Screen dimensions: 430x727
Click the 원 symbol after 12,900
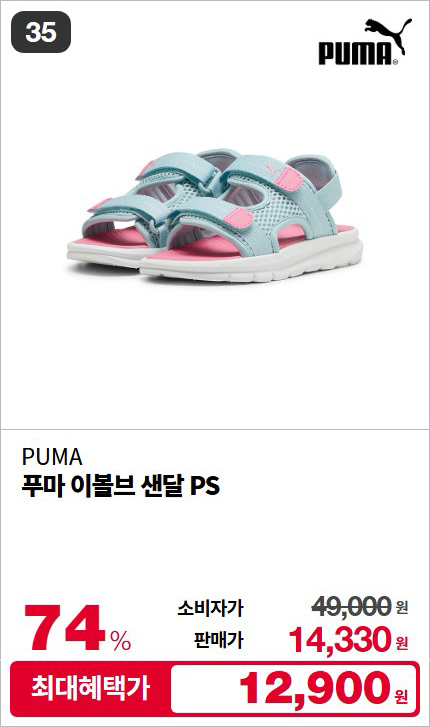tap(401, 696)
